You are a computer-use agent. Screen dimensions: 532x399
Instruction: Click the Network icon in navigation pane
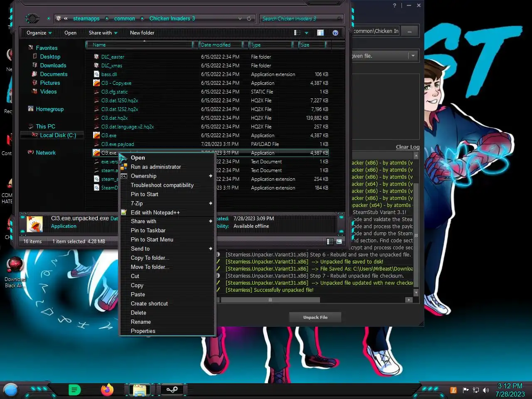[31, 153]
